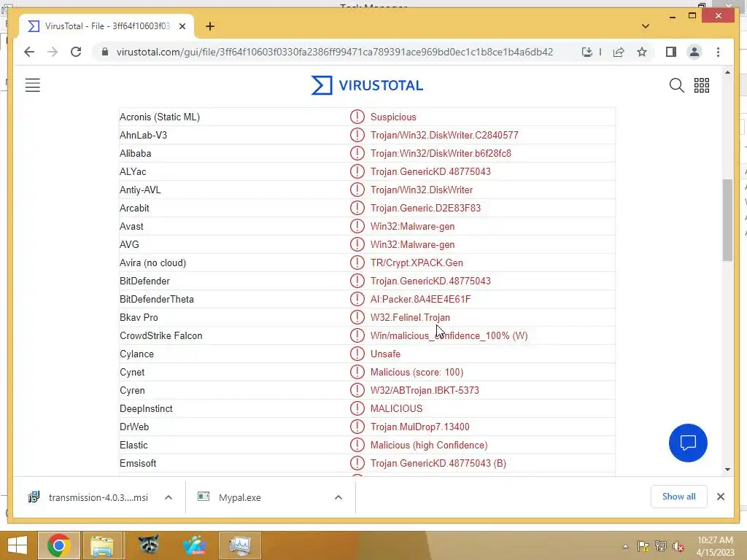Click the install app icon in address bar
747x560 pixels.
[x=587, y=52]
